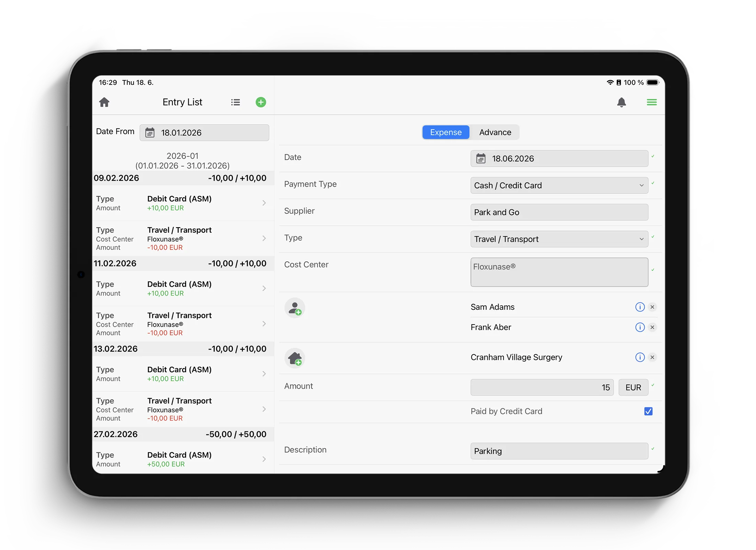Open 09.02.2026 Travel / Transport entry
This screenshot has height=550, width=756.
(183, 238)
